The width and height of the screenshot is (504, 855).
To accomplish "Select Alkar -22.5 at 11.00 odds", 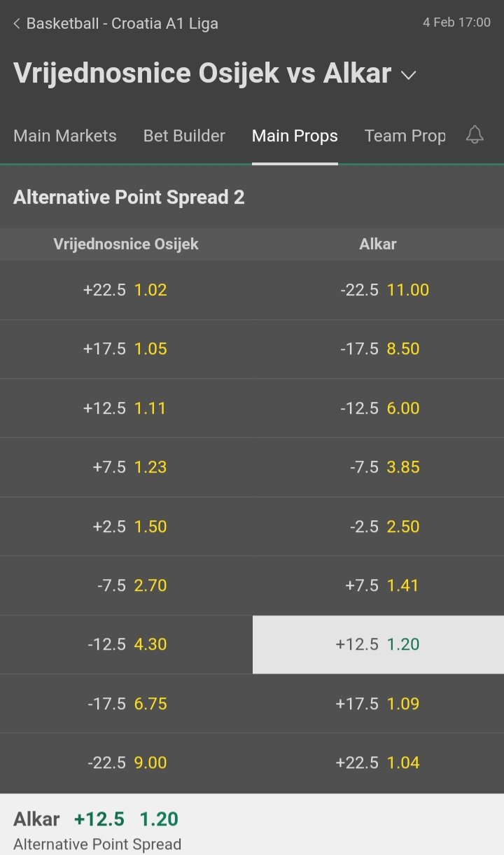I will pos(378,290).
